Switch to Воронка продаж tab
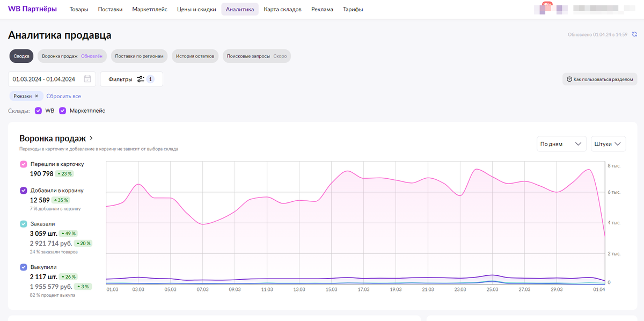Screen dimensions: 644x321 click(72, 56)
